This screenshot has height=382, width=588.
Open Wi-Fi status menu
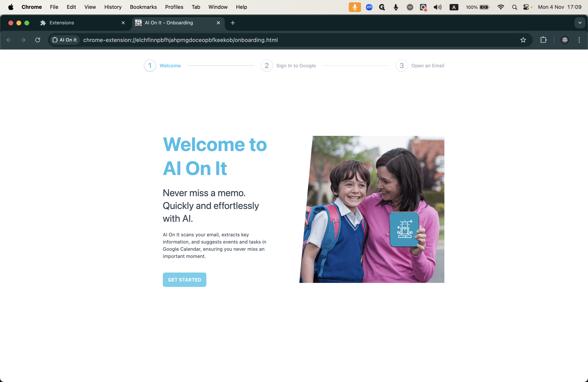pos(501,7)
